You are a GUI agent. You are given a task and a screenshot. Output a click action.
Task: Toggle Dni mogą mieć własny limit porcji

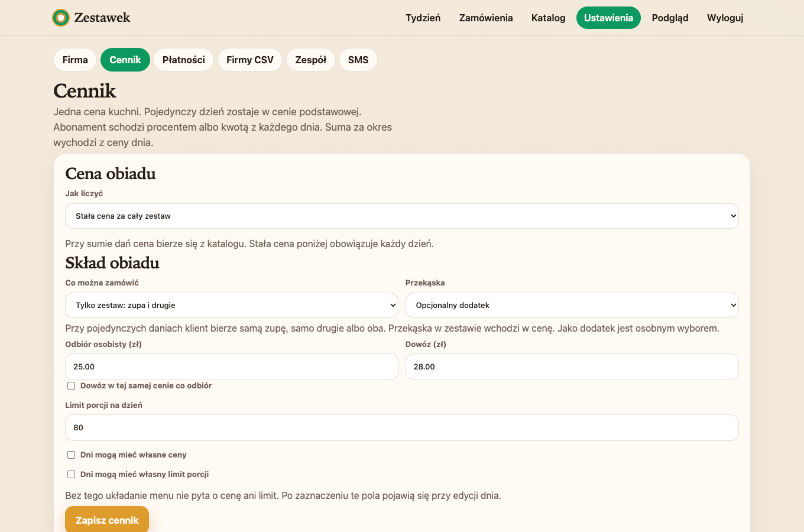click(x=72, y=474)
